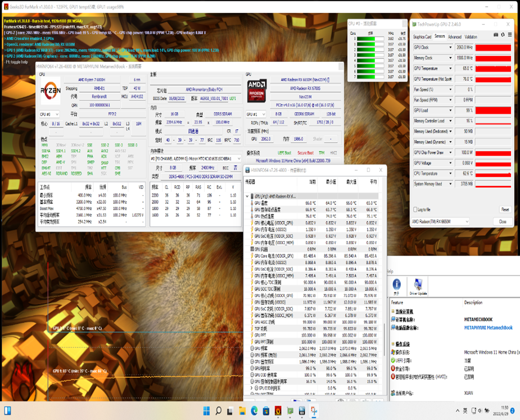520x420 pixels.
Task: Expand the collapsed sensor row near the list bottom
Action: [252, 388]
